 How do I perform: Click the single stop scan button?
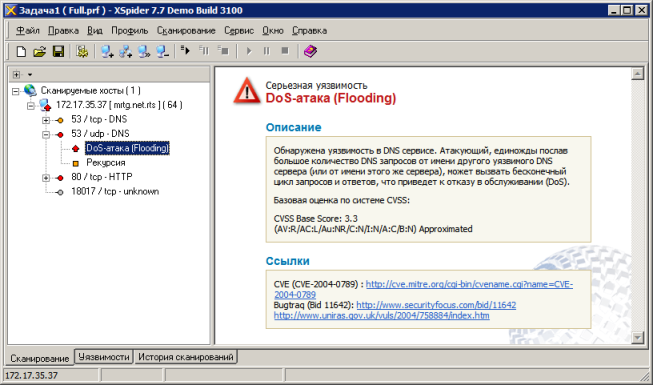point(285,51)
